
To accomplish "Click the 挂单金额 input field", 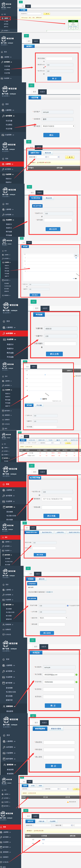I will coord(58,220).
